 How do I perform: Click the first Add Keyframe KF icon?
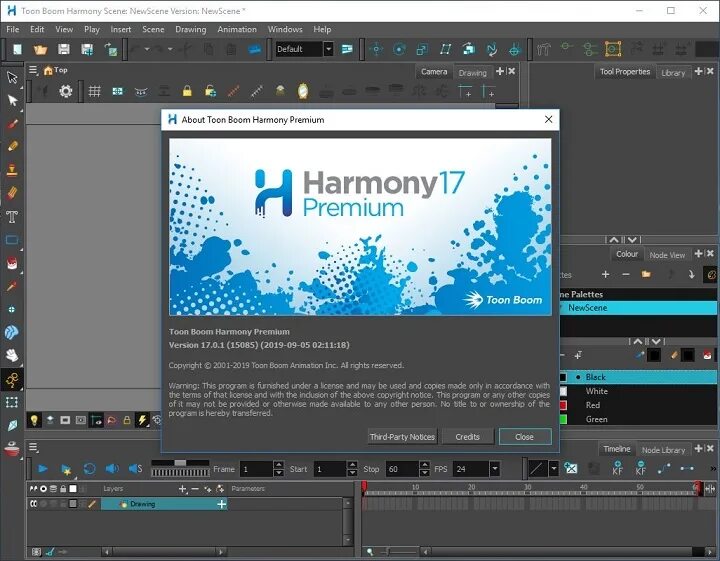tap(618, 468)
